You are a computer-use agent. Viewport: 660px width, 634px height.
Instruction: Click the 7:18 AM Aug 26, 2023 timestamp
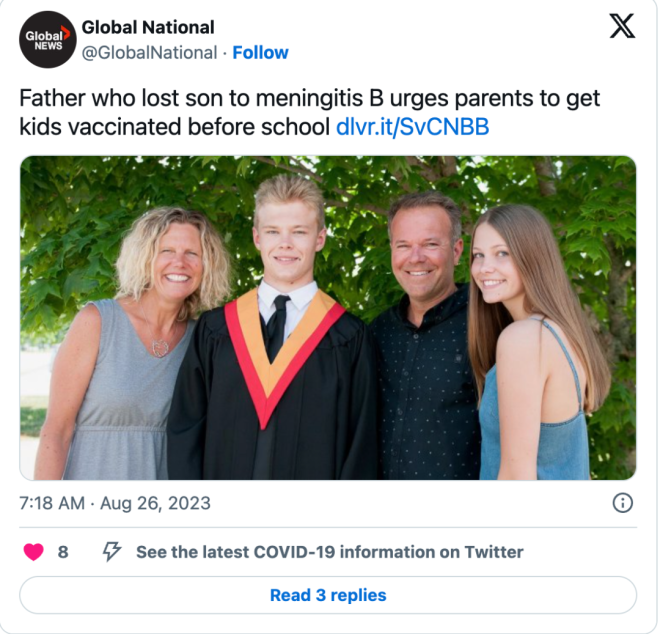coord(115,503)
